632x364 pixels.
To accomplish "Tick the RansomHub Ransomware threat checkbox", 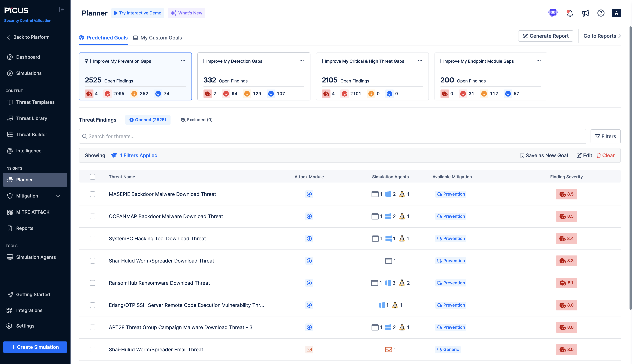I will tap(93, 283).
